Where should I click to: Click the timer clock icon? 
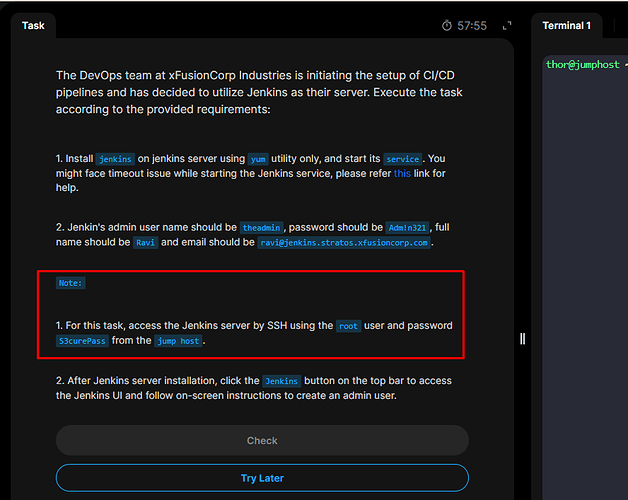pos(447,26)
